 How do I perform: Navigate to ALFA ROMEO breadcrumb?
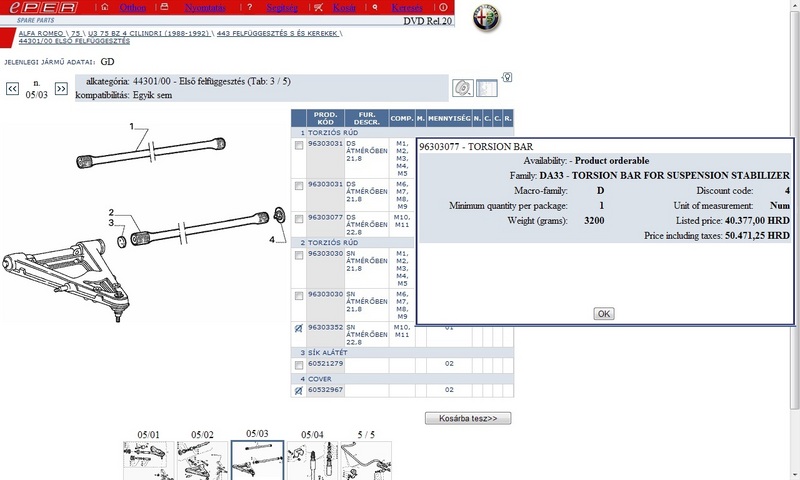coord(41,33)
